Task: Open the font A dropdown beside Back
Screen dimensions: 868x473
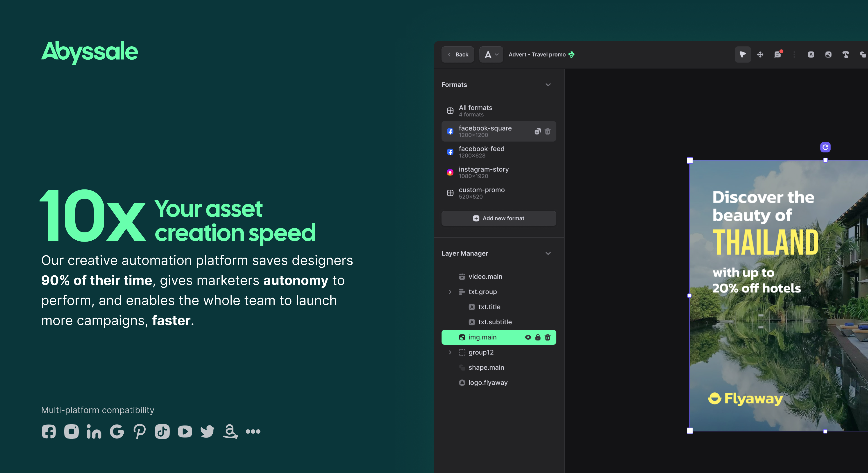Action: pyautogui.click(x=491, y=55)
